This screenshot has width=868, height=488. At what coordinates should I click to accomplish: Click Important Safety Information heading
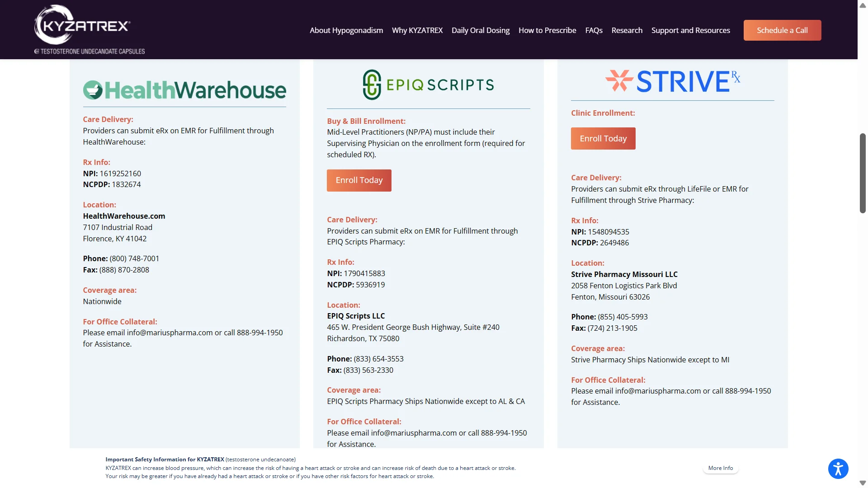tap(165, 459)
